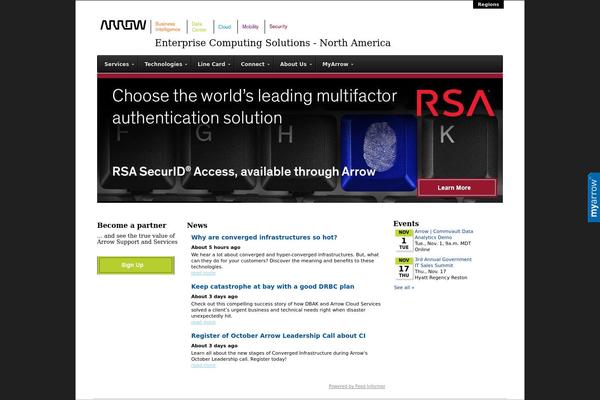Click Learn More on RSA banner
600x400 pixels.
pyautogui.click(x=457, y=188)
